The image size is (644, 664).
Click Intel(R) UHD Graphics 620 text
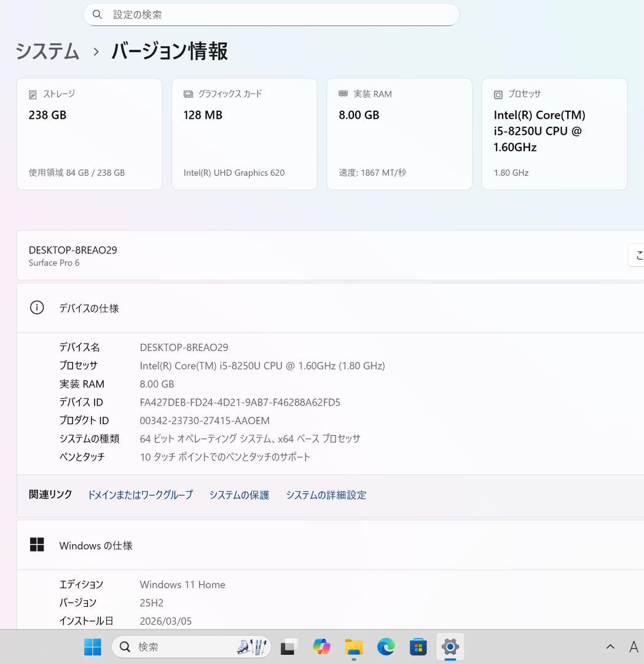pyautogui.click(x=234, y=173)
